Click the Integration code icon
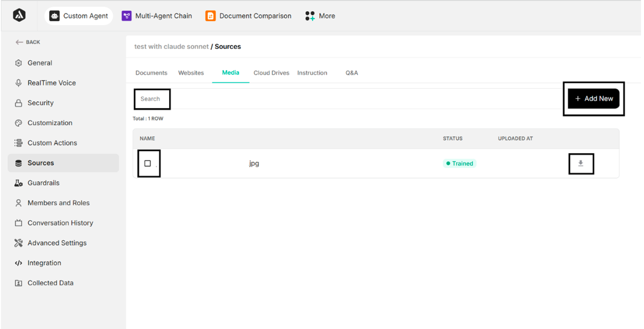Image resolution: width=644 pixels, height=329 pixels. tap(18, 263)
